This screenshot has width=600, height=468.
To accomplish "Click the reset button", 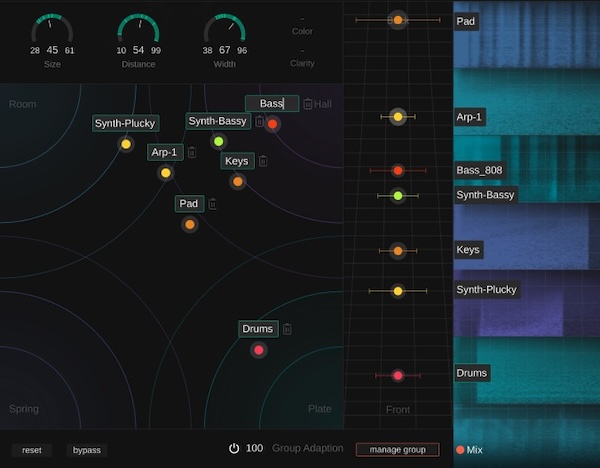I will (32, 450).
